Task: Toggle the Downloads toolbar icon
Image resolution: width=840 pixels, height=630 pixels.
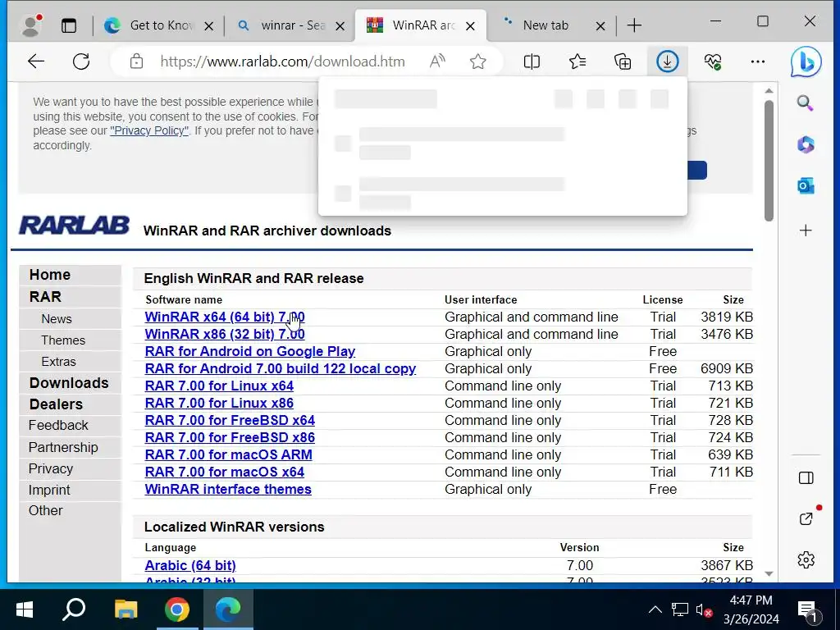Action: [x=667, y=62]
